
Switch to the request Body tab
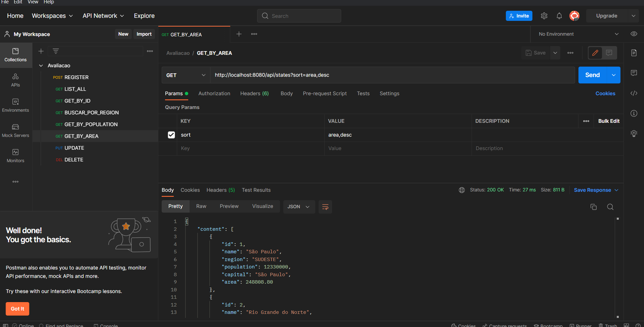(x=287, y=94)
